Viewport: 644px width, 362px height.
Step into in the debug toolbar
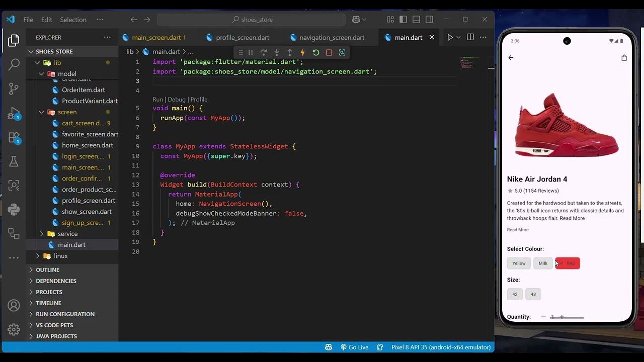pyautogui.click(x=277, y=52)
